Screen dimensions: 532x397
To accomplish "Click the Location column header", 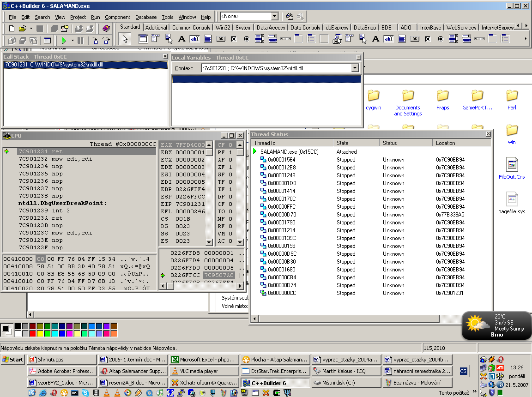I will tap(461, 143).
